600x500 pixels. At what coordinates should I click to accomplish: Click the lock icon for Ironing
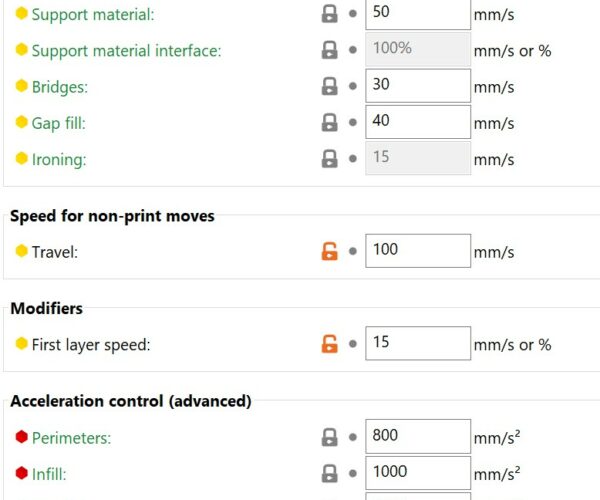coord(329,159)
